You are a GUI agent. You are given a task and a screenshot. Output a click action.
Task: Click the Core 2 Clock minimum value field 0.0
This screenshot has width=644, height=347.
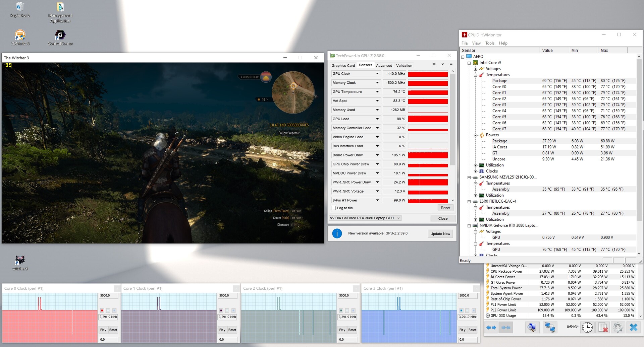click(347, 340)
